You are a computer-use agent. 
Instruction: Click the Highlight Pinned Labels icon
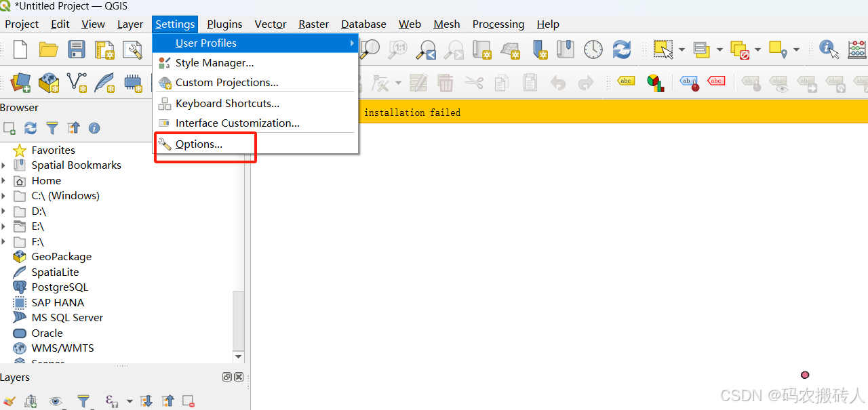coord(688,83)
